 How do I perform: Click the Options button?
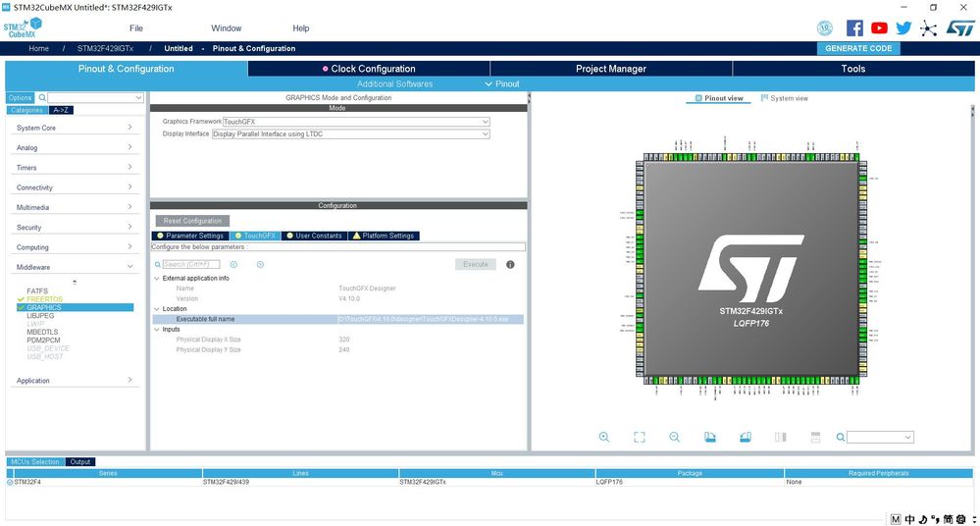(x=20, y=97)
